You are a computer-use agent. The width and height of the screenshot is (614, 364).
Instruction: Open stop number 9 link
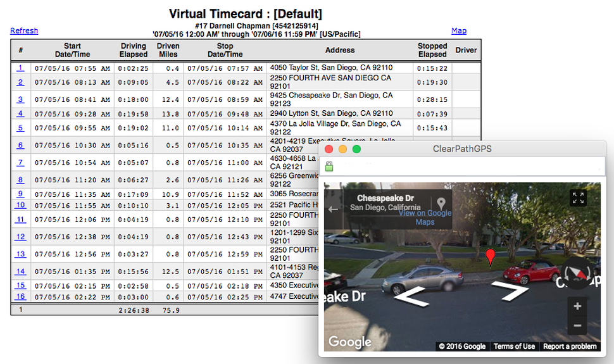20,194
